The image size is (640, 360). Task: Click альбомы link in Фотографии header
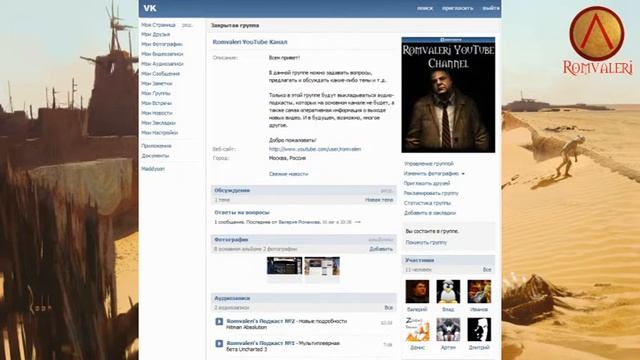tap(381, 240)
